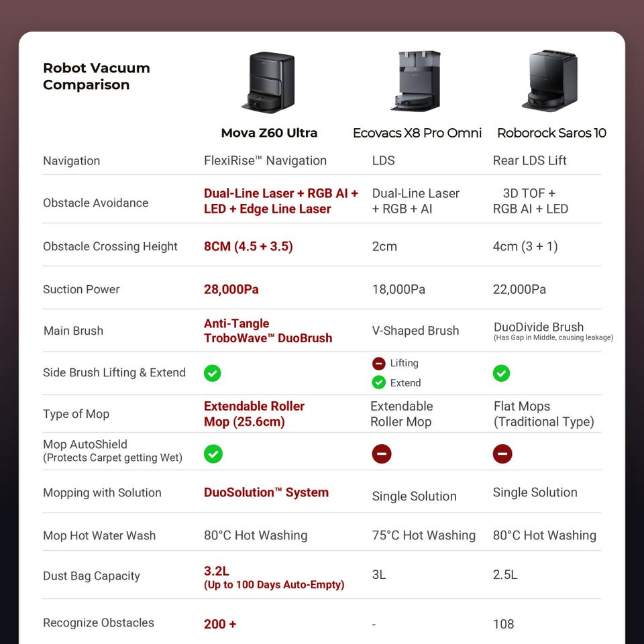
Task: Click the 200 + recognize obstacles value
Action: (220, 624)
